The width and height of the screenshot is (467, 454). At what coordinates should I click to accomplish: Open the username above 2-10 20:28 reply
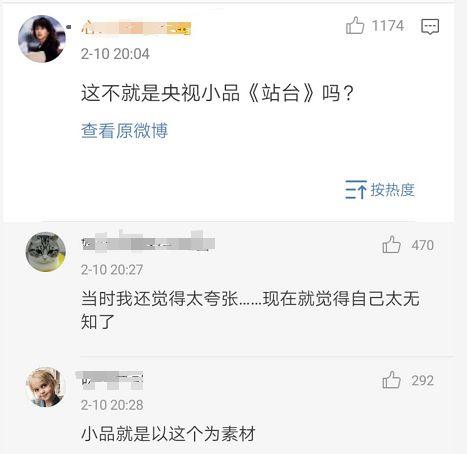point(110,380)
